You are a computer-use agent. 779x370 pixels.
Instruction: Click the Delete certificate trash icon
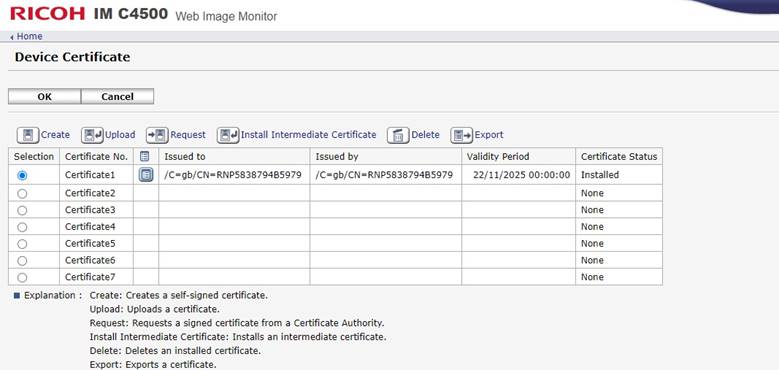pos(398,135)
